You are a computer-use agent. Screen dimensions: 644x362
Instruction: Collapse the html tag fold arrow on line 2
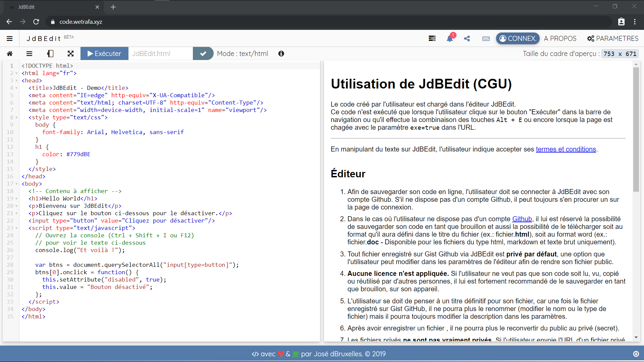pyautogui.click(x=16, y=73)
